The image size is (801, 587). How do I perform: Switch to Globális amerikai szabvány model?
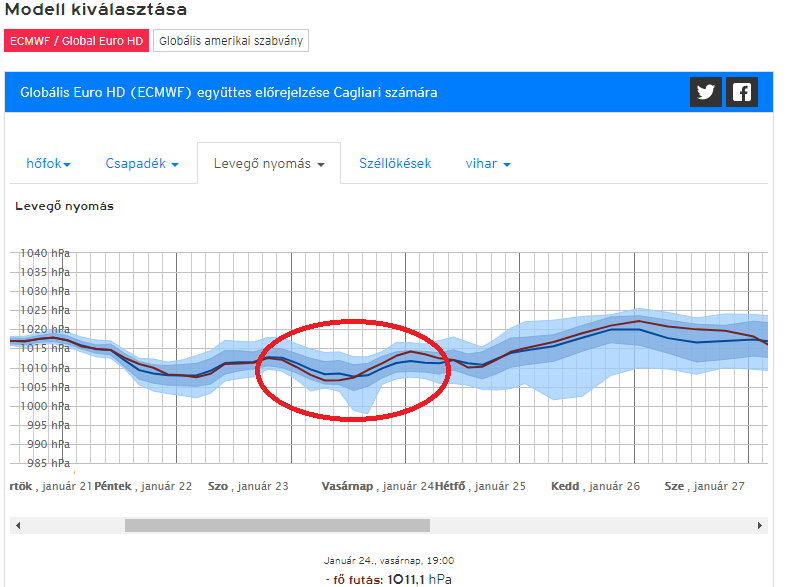point(231,41)
